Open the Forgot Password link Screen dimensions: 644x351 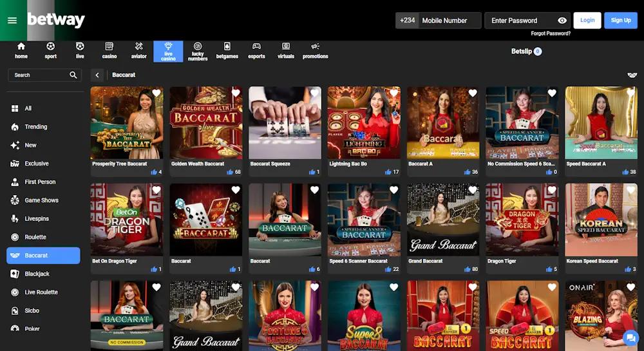[x=551, y=33]
